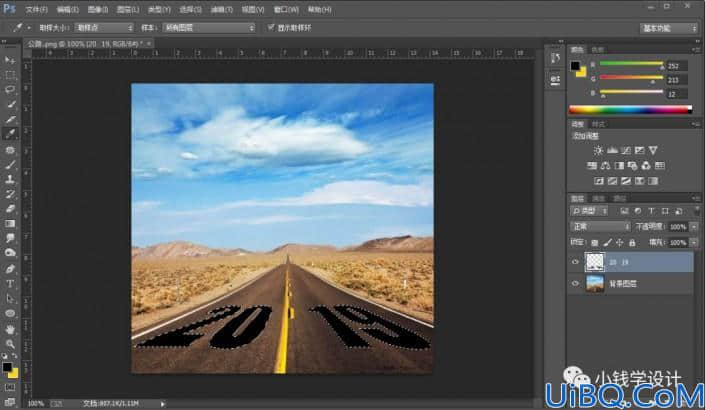
Task: Switch to the Swatches tab
Action: 598,49
